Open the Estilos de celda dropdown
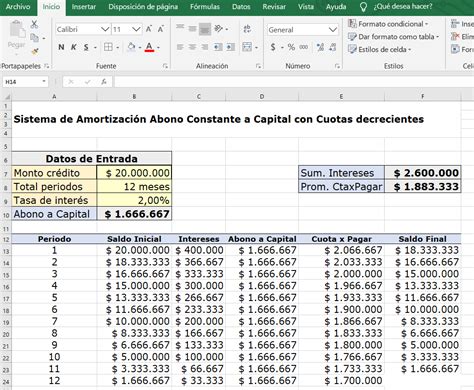 (x=379, y=49)
